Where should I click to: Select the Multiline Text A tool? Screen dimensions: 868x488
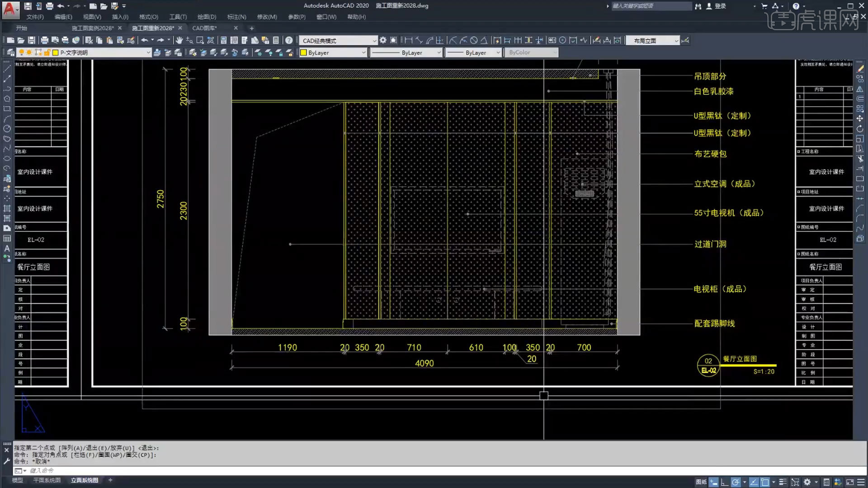(x=7, y=249)
